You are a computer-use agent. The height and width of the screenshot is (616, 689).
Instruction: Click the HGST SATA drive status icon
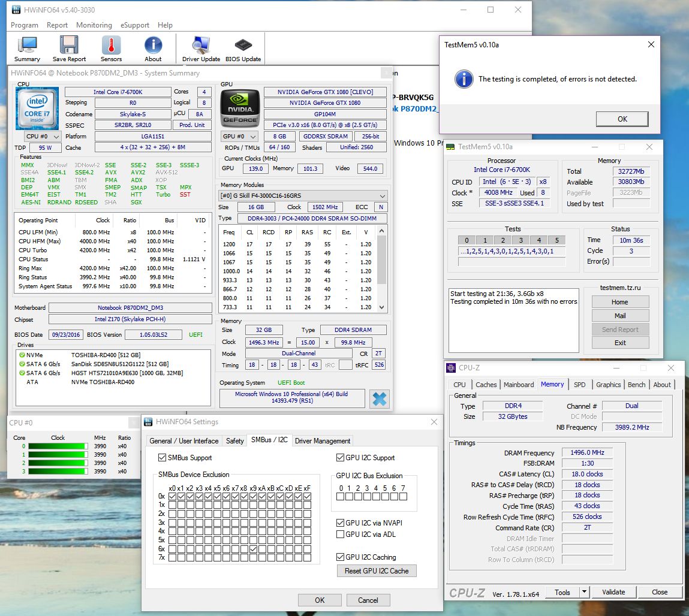22,373
